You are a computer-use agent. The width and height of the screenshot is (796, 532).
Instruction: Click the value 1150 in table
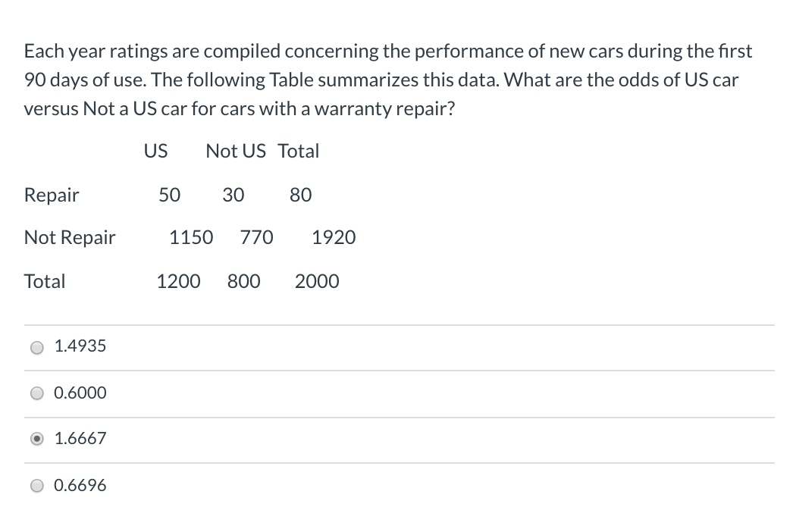pyautogui.click(x=191, y=238)
